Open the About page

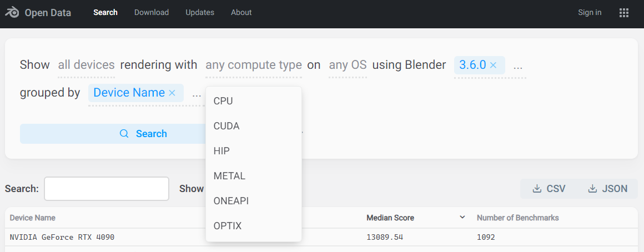[x=241, y=13]
